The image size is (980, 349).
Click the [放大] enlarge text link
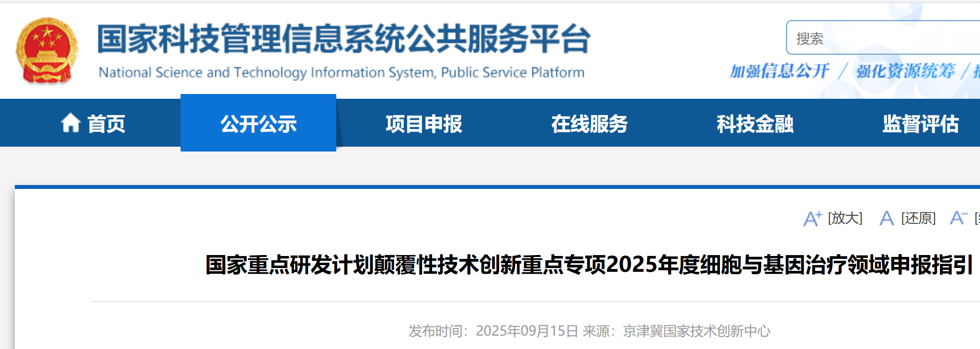tap(845, 218)
